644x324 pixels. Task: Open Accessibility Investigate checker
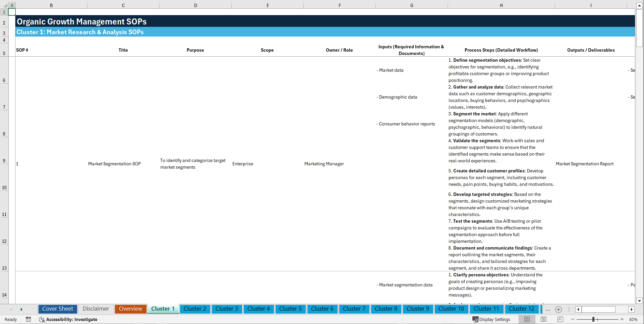coord(68,319)
